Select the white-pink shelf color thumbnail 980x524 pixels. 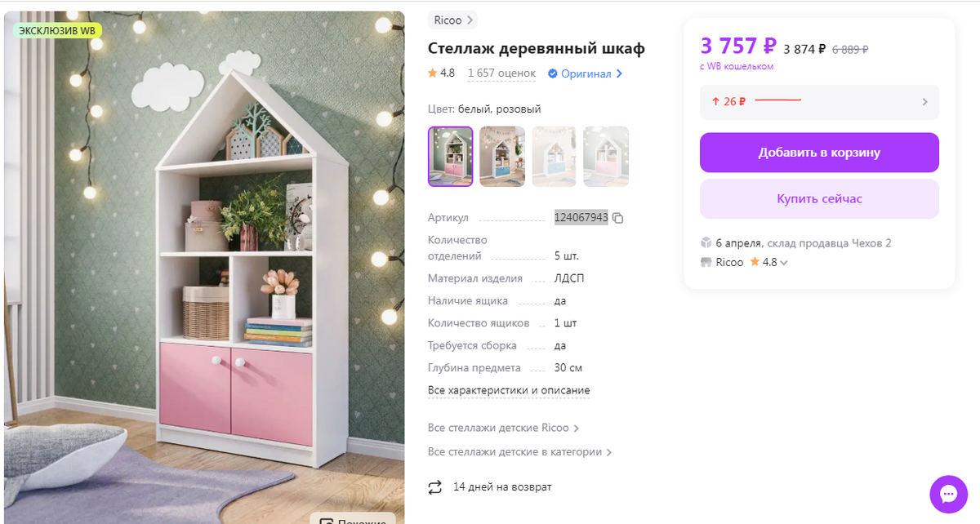click(x=451, y=157)
